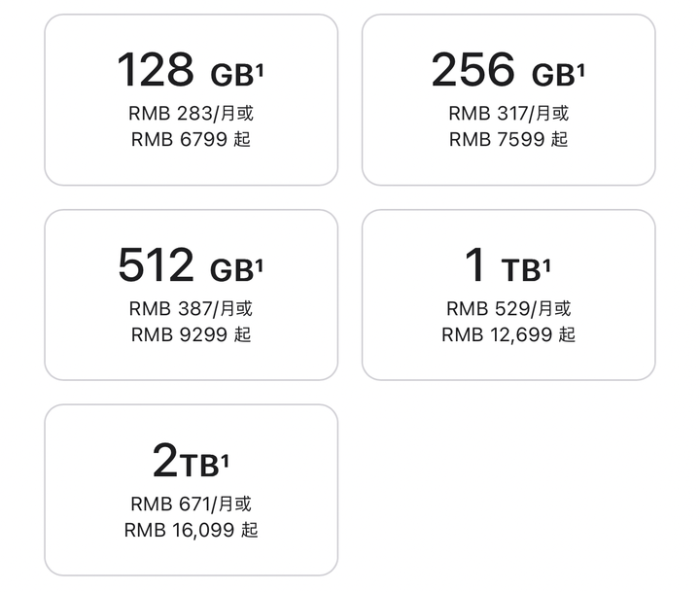Image resolution: width=700 pixels, height=592 pixels.
Task: Click the RMB 7599 起 price text
Action: (x=507, y=139)
